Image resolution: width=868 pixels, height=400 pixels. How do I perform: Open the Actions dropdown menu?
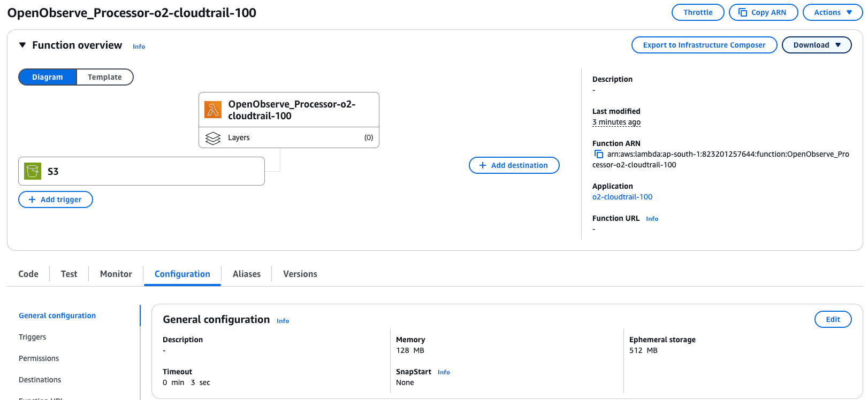tap(833, 12)
